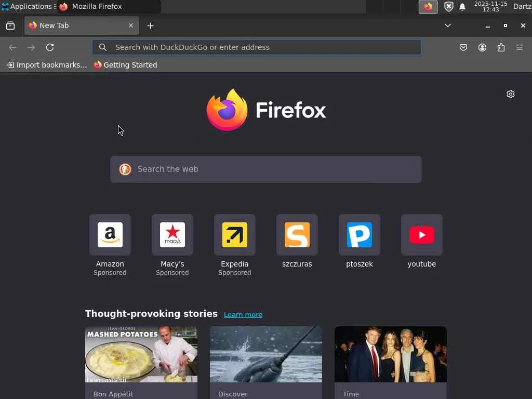Viewport: 532px width, 399px height.
Task: Reload the current page
Action: 50,47
